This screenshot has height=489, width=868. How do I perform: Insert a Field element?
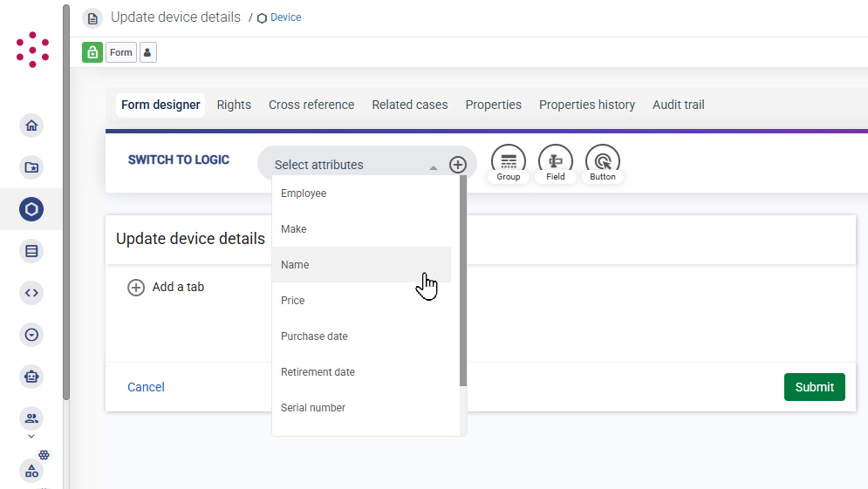click(555, 164)
